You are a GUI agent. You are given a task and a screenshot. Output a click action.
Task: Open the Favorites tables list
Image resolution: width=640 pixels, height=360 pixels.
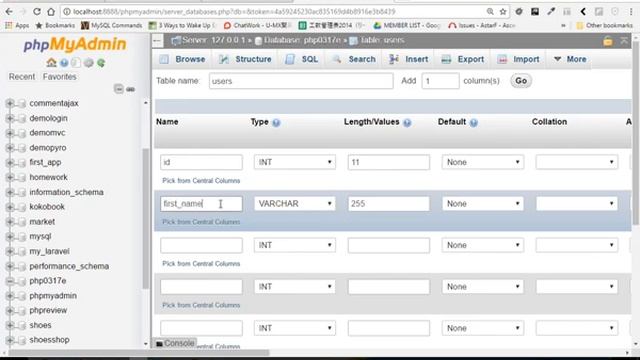coord(60,77)
